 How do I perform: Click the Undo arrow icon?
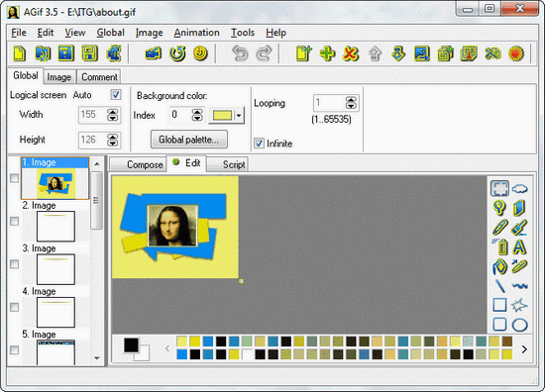[240, 53]
